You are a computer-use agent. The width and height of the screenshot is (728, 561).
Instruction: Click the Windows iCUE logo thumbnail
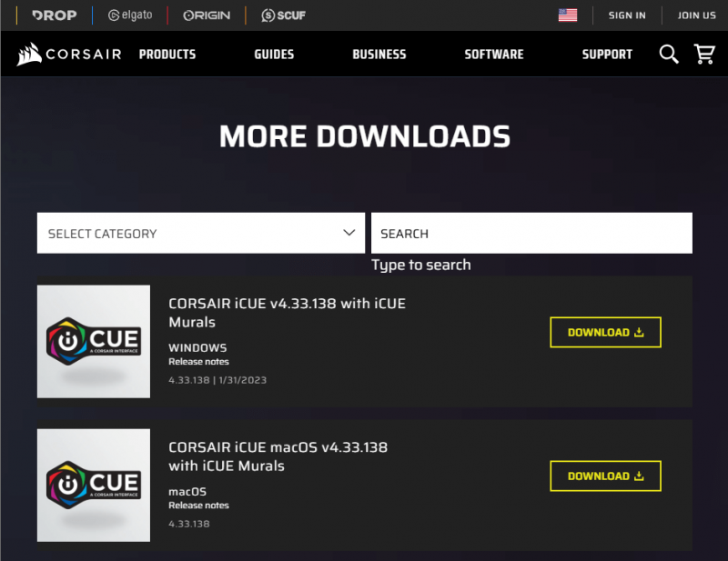point(94,342)
